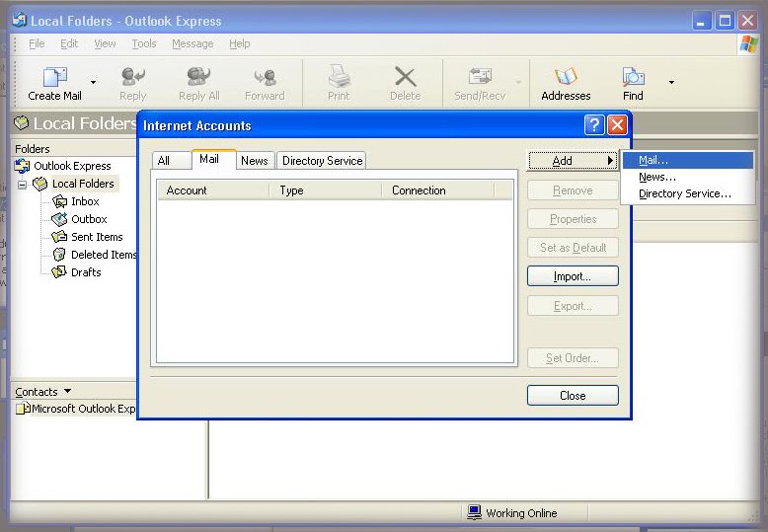
Task: Open the Sent Items folder
Action: 97,237
